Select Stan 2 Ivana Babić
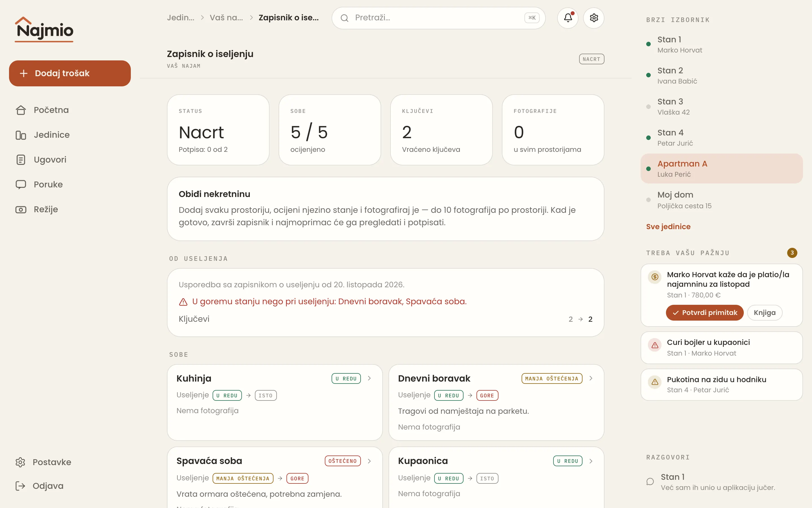 click(x=721, y=75)
